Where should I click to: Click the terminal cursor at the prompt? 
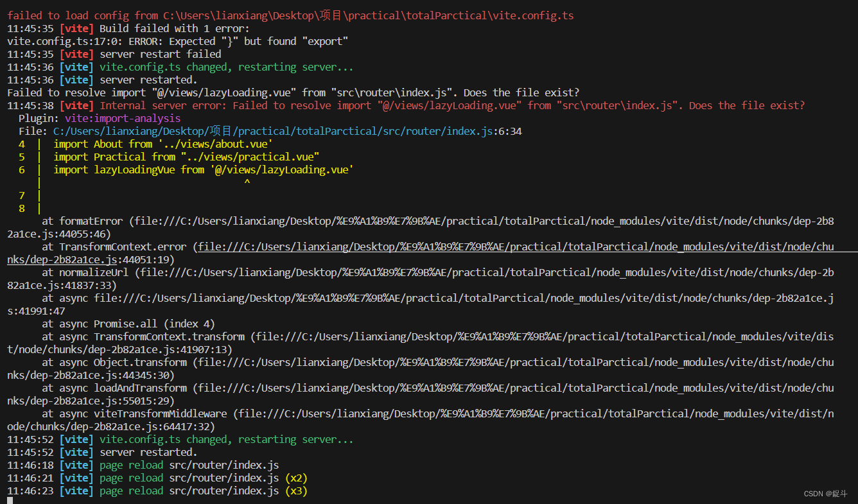(10, 501)
